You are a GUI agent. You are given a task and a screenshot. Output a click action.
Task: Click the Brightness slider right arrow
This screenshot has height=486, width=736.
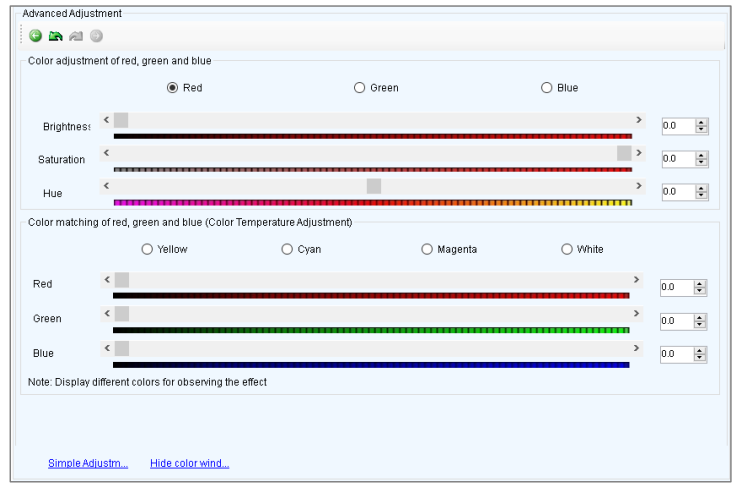point(639,120)
